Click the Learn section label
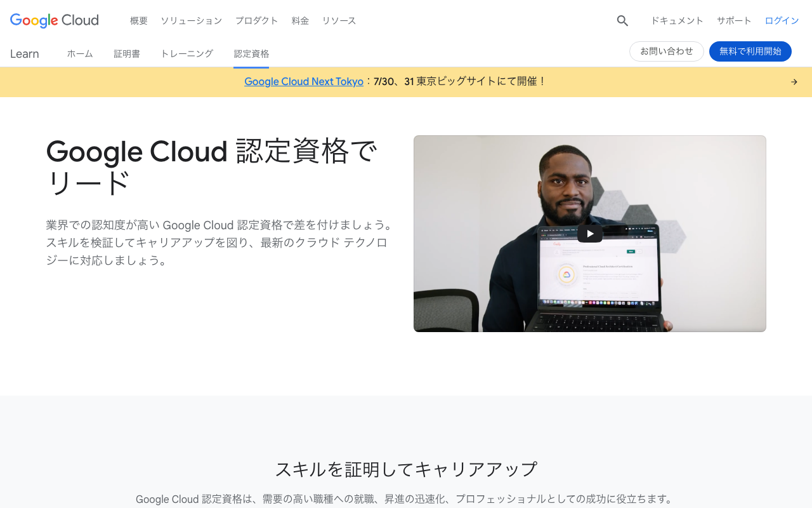Image resolution: width=812 pixels, height=508 pixels. [25, 53]
